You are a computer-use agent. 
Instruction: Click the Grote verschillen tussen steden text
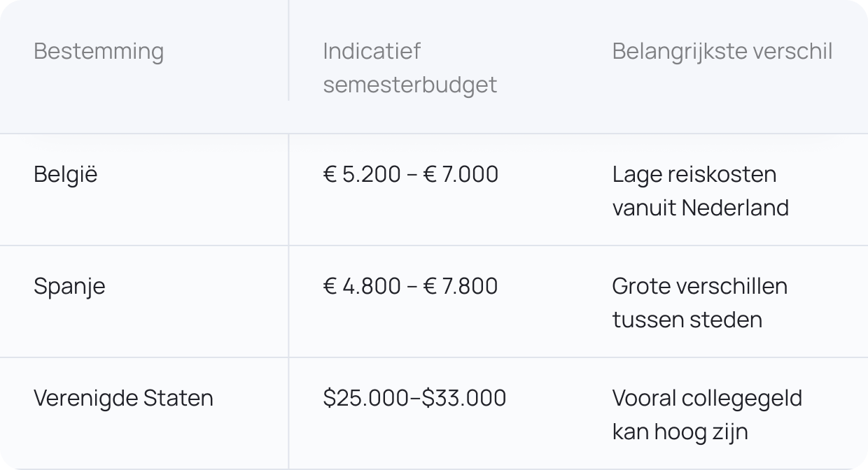(699, 303)
